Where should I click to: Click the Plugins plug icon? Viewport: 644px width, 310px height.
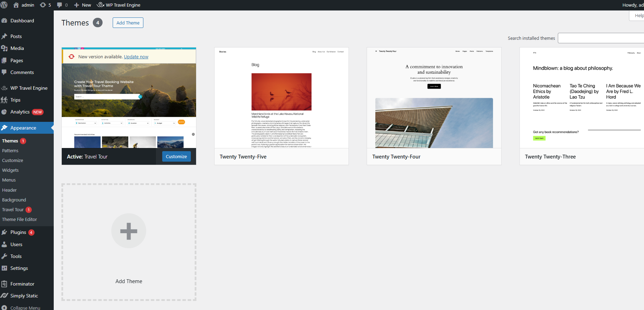click(4, 232)
